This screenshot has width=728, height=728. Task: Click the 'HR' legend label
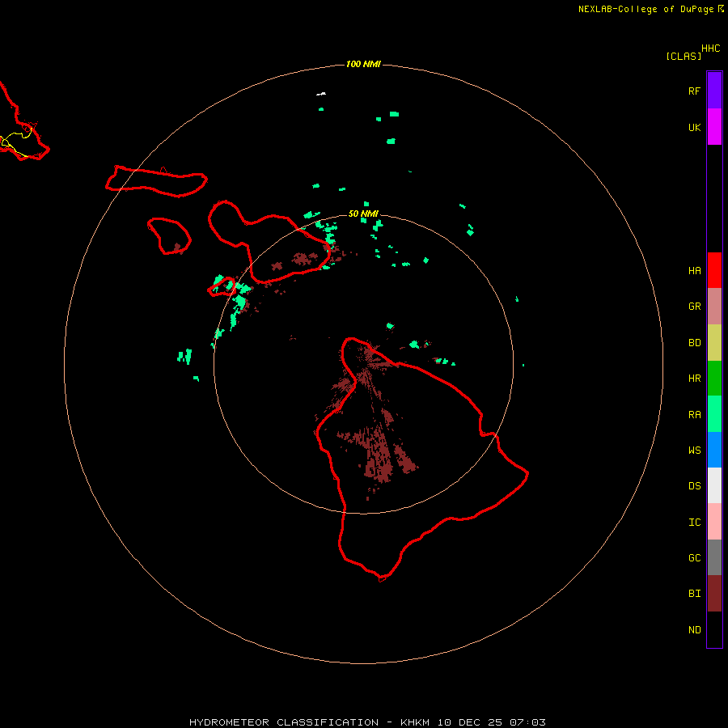[694, 379]
